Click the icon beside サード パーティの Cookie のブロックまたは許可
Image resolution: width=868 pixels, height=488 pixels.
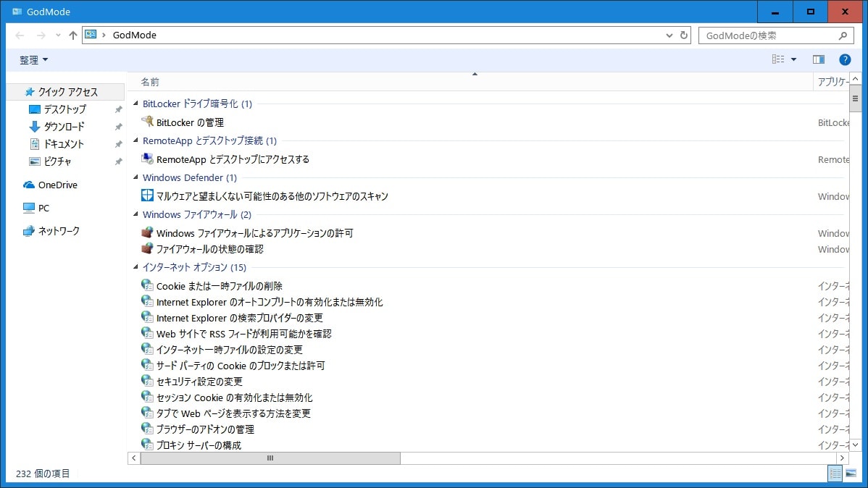(147, 365)
